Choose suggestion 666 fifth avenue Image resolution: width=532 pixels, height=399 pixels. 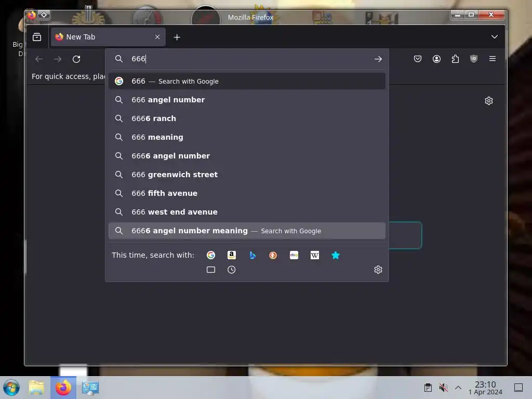click(x=247, y=193)
